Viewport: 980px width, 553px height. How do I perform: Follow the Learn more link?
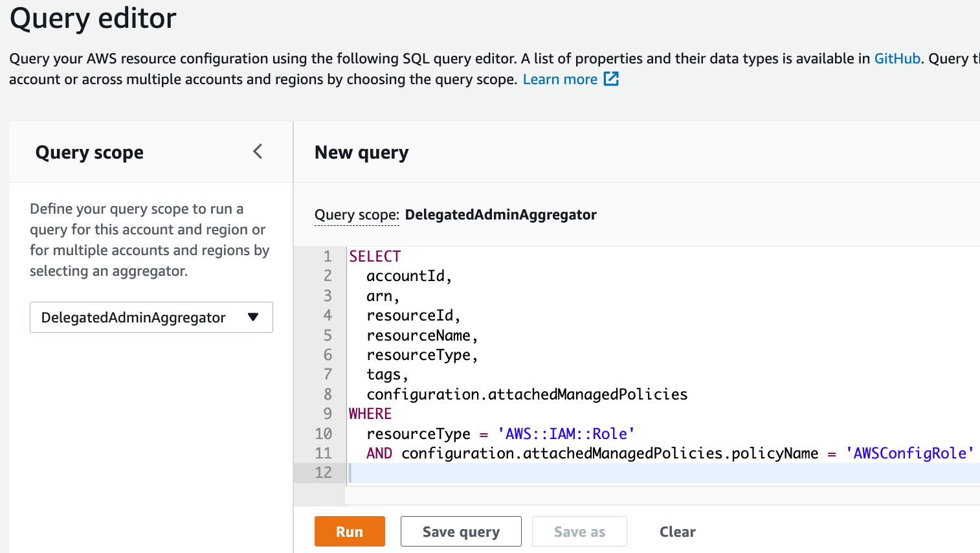pyautogui.click(x=560, y=78)
